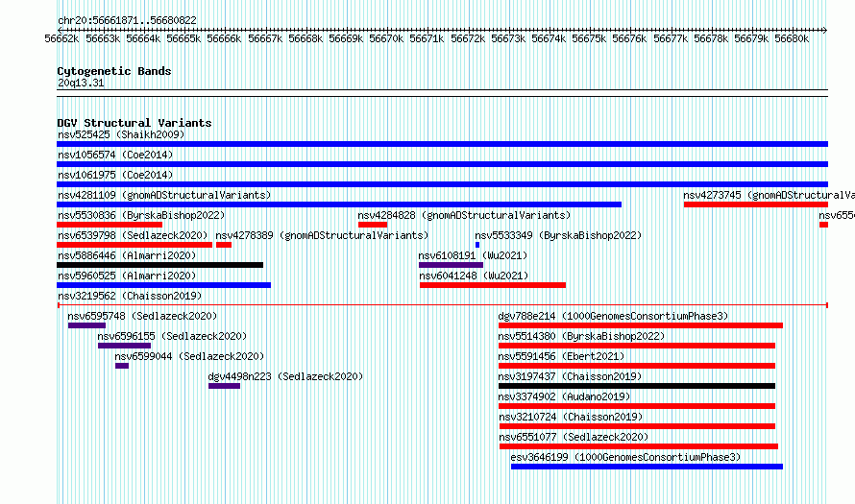Screen dimensions: 855x504
Task: Select the purple dgv4498n223 variant bar
Action: coord(224,386)
